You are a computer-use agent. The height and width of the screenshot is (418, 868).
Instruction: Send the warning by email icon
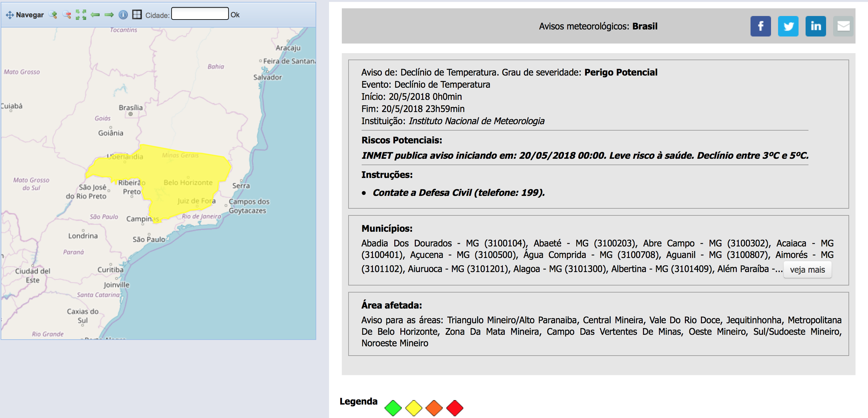[x=843, y=26]
